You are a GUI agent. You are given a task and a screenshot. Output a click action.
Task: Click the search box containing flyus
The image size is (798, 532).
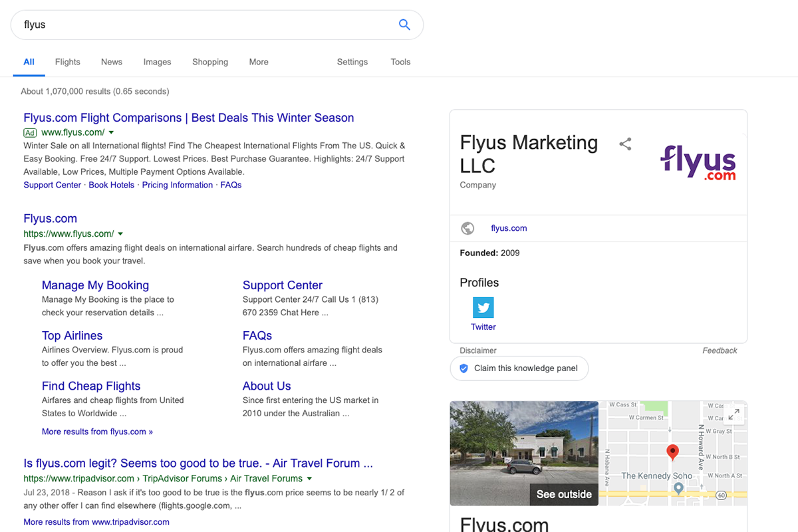click(217, 25)
